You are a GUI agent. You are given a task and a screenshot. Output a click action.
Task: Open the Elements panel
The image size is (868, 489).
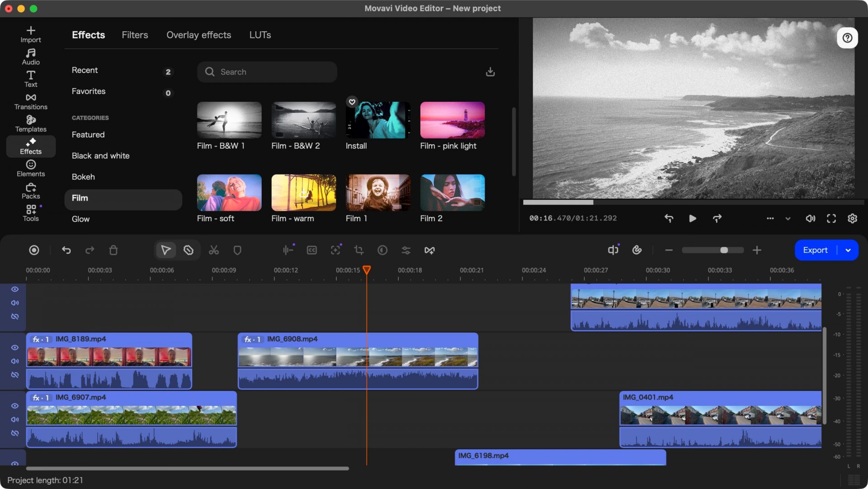pyautogui.click(x=31, y=168)
